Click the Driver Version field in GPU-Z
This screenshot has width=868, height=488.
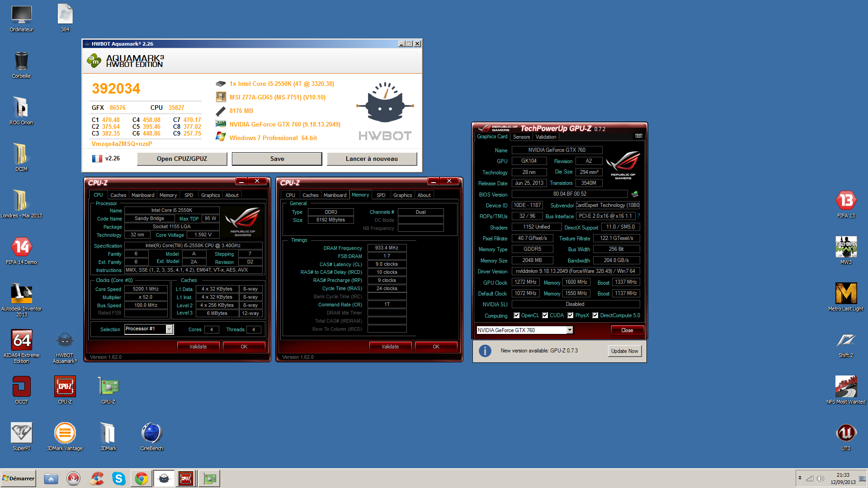click(576, 271)
